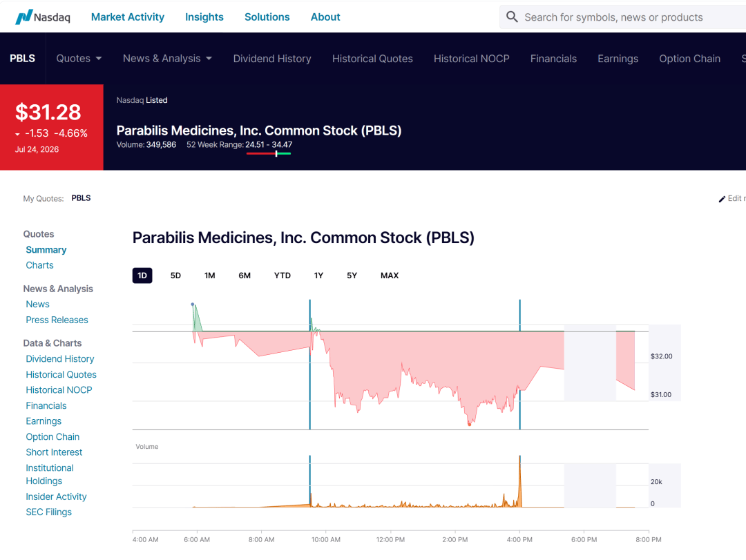This screenshot has height=560, width=746.
Task: Click the 52 Week Range indicator bar
Action: [x=269, y=154]
